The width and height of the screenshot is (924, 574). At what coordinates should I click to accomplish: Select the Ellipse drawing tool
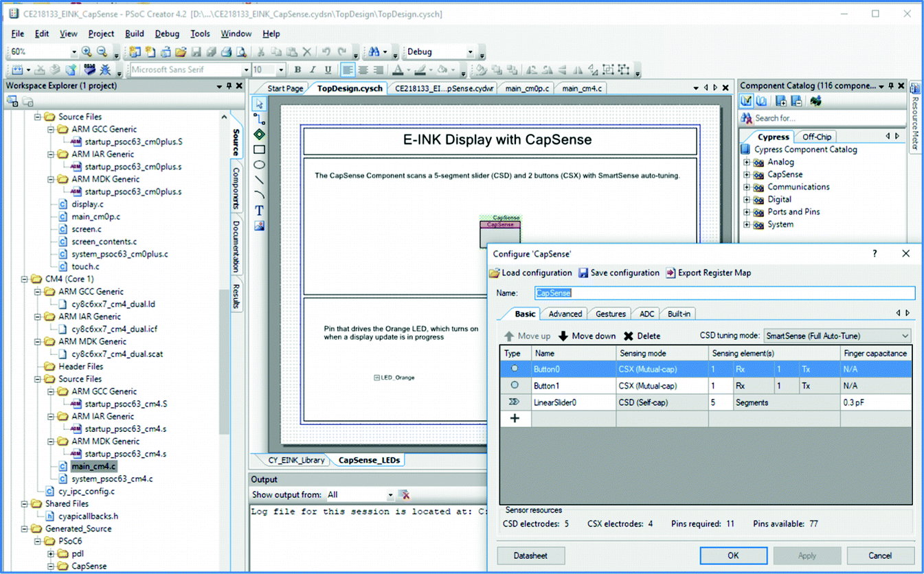[259, 165]
